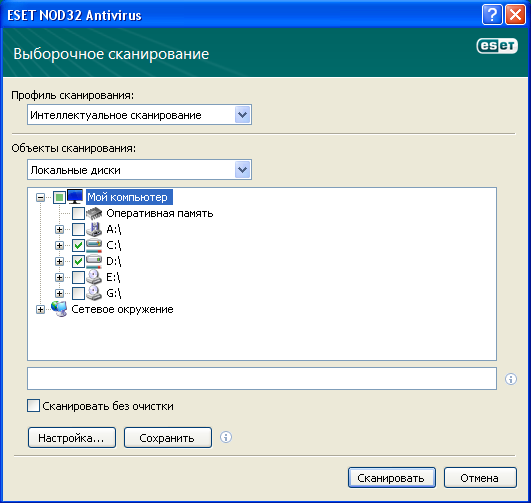The width and height of the screenshot is (531, 503).
Task: Select the E:\ label in the tree
Action: click(113, 277)
